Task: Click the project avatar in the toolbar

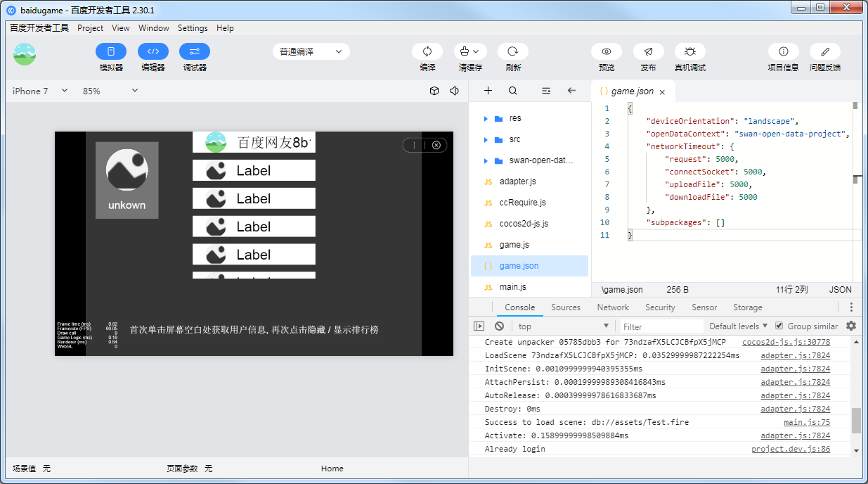Action: point(25,54)
